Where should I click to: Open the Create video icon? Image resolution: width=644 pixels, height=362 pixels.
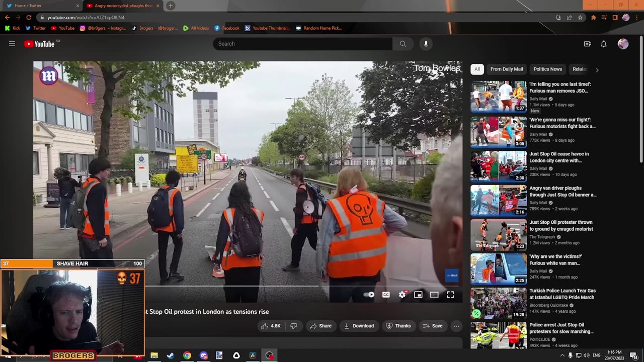pos(587,44)
